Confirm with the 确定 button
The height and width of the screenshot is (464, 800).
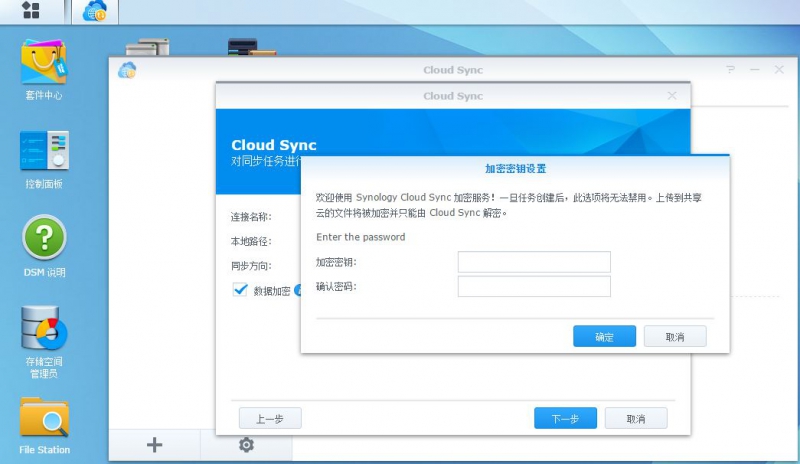pos(604,337)
